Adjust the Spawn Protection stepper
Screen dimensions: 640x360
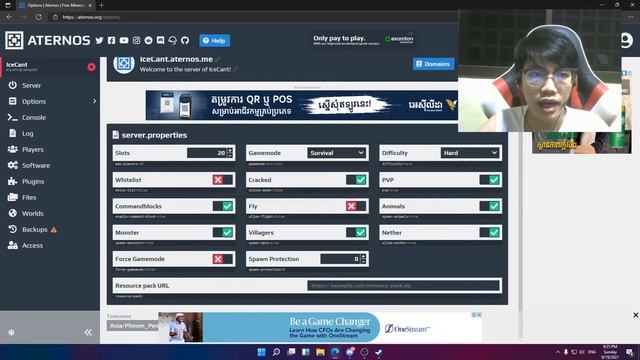click(363, 259)
